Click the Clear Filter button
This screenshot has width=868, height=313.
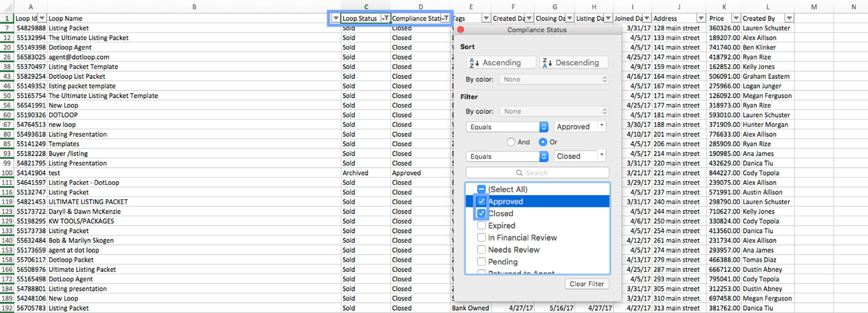pyautogui.click(x=587, y=284)
